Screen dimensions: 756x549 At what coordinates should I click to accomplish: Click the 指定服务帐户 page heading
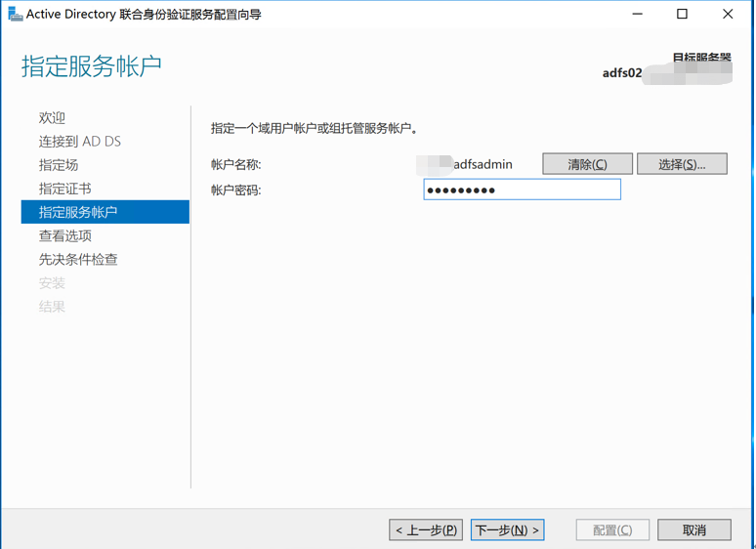(91, 66)
